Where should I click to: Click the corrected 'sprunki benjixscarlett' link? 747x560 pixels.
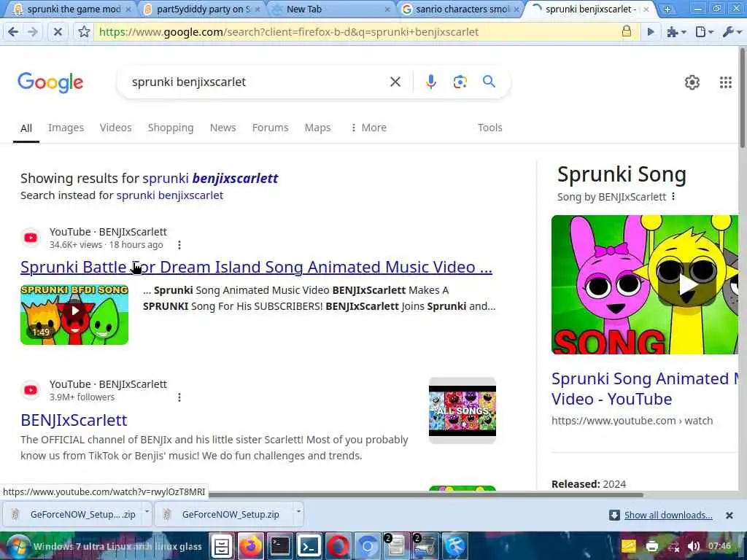tap(210, 178)
